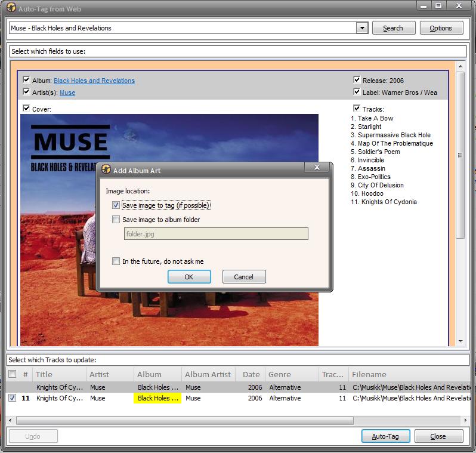The width and height of the screenshot is (476, 453).
Task: Click track '3. Supermassive Black Hole'
Action: (x=391, y=135)
